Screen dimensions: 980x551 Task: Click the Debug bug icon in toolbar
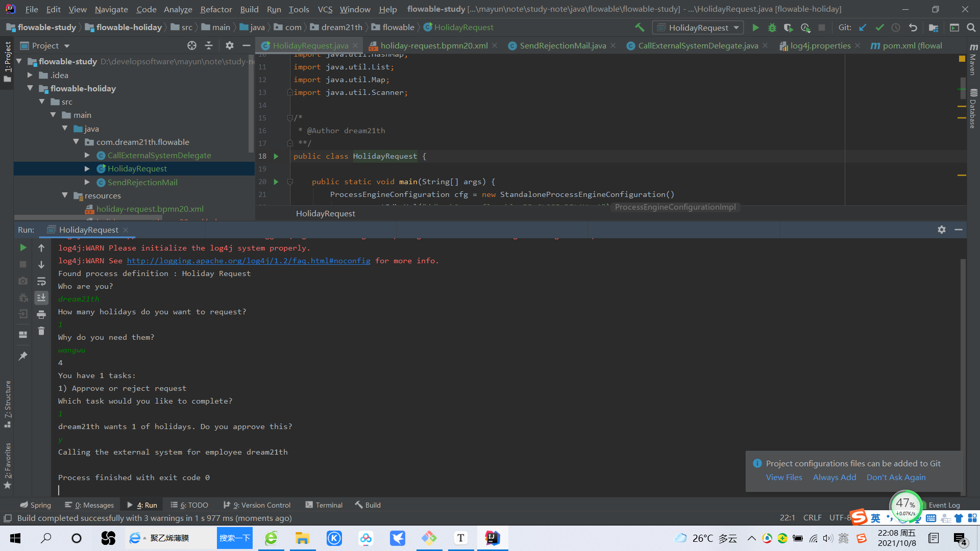coord(772,28)
